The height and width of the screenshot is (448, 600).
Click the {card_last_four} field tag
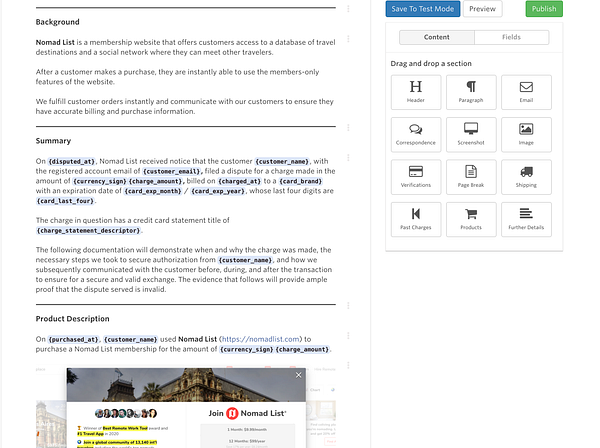tap(65, 201)
